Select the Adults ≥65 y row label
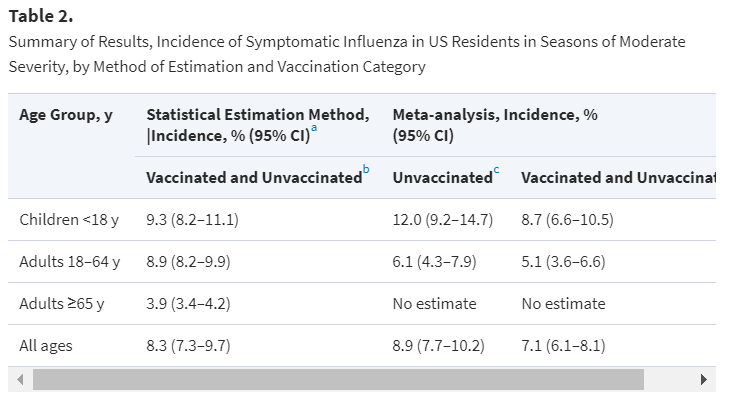The image size is (741, 397). 62,303
